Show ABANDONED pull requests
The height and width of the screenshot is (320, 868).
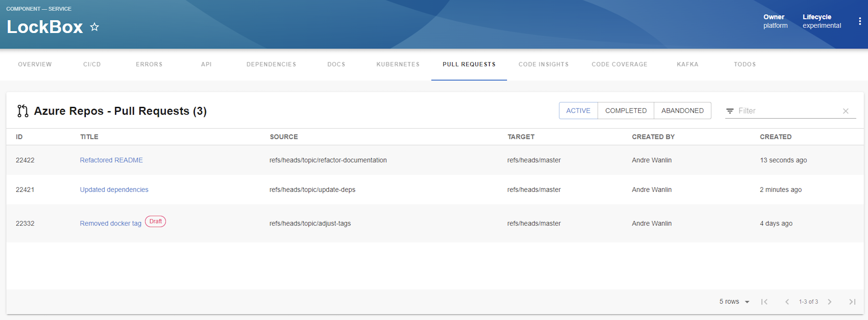pyautogui.click(x=682, y=111)
